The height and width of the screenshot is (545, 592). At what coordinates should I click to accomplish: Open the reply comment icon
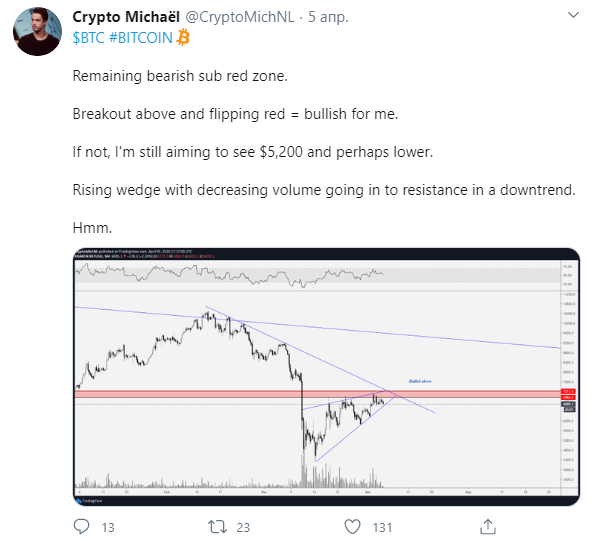[x=82, y=527]
